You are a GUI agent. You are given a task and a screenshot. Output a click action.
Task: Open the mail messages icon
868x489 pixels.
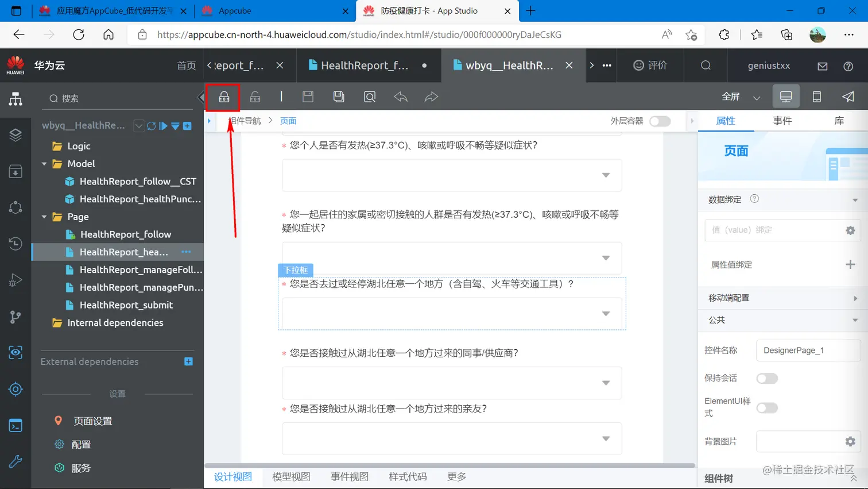pos(822,66)
